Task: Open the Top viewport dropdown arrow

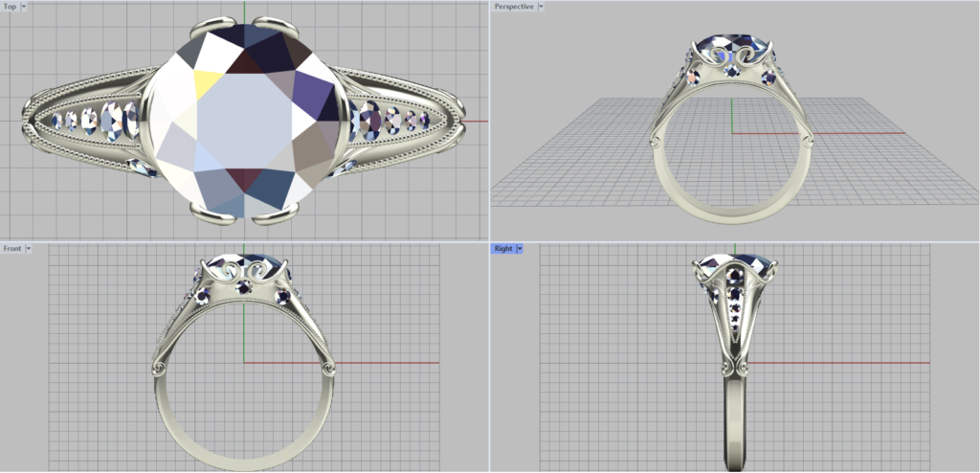Action: (24, 7)
